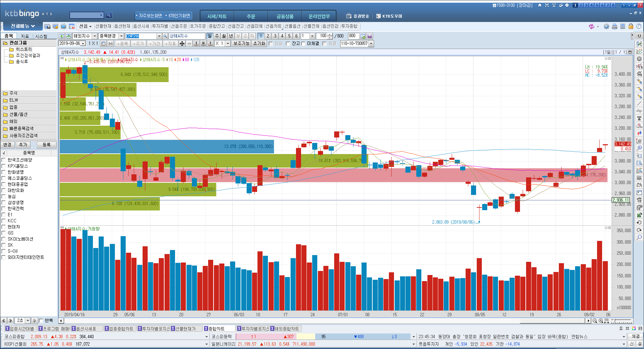Click the grid layout icon beside 1 X 1
Viewport: 644px width, 349px height.
(x=104, y=44)
